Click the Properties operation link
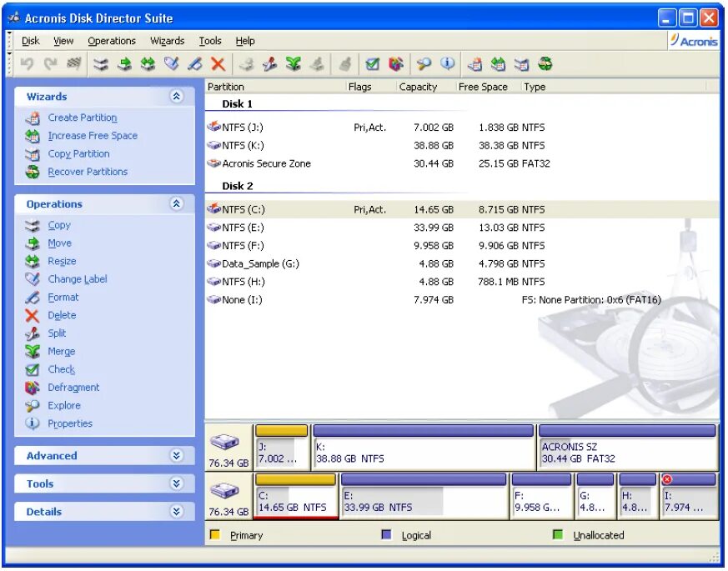Image resolution: width=728 pixels, height=571 pixels. point(70,423)
